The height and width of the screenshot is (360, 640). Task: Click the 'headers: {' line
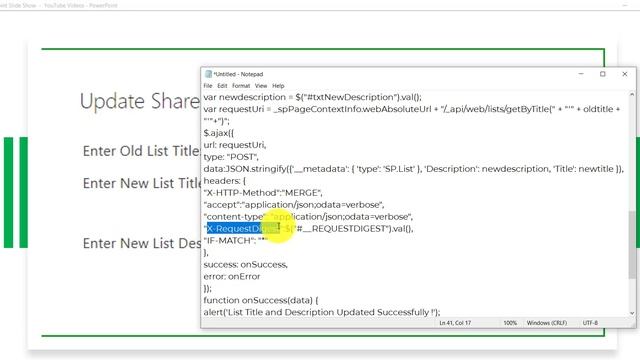click(224, 181)
